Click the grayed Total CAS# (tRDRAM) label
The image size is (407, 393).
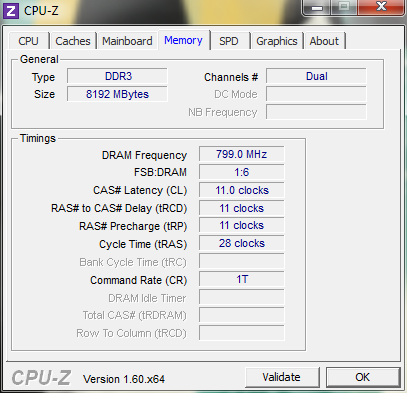(x=135, y=315)
